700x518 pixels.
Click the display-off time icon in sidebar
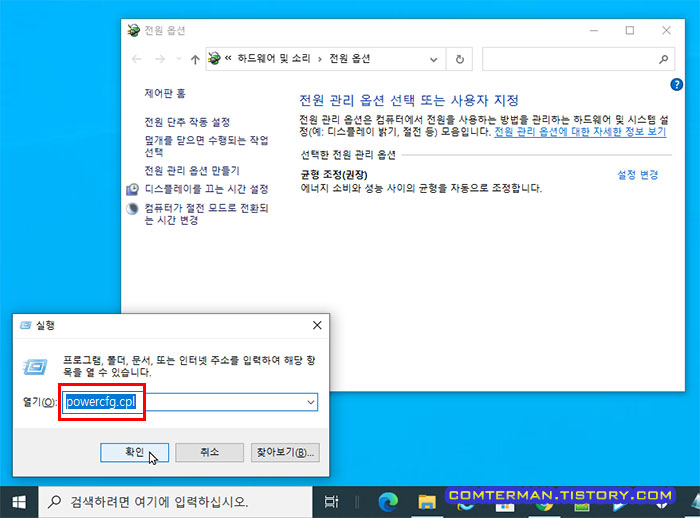pyautogui.click(x=133, y=189)
